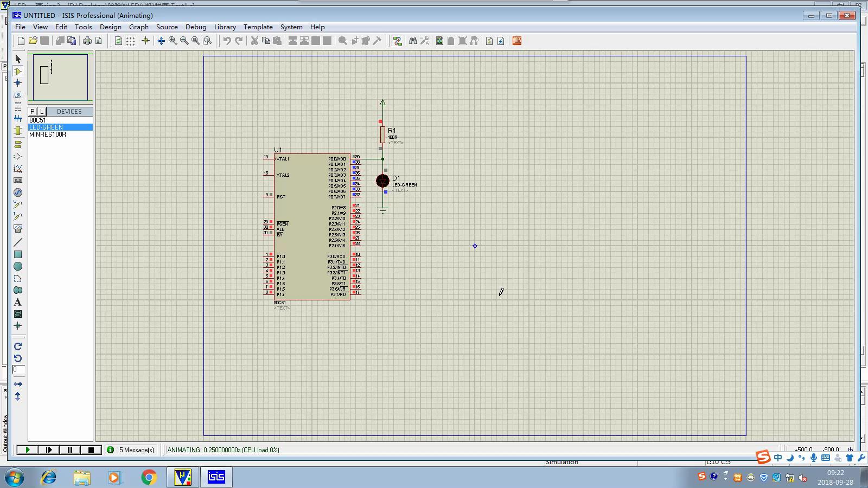Choose the Buses Mode tool
868x488 pixels.
[18, 119]
